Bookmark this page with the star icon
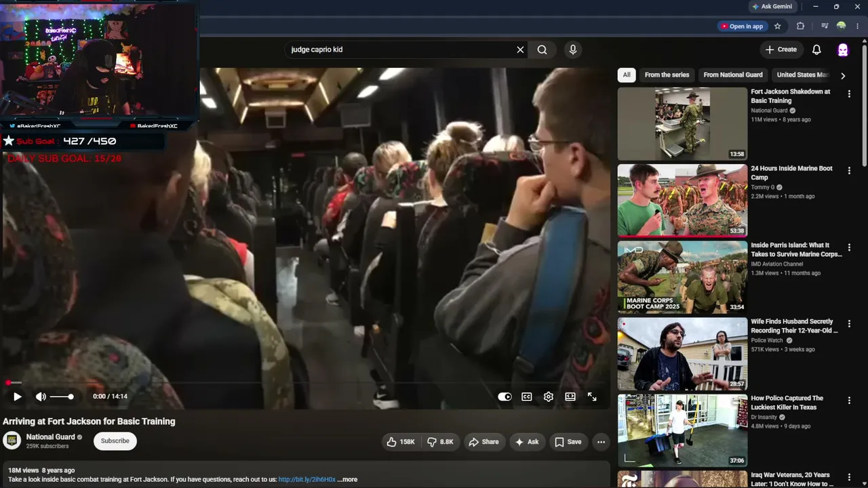This screenshot has width=868, height=488. (778, 26)
